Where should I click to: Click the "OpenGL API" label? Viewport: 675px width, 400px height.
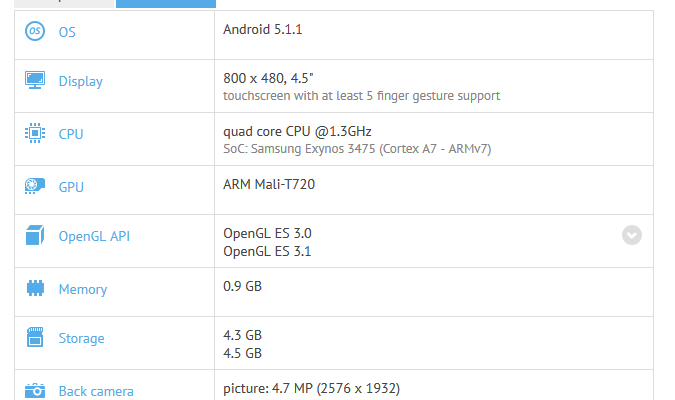pos(94,237)
